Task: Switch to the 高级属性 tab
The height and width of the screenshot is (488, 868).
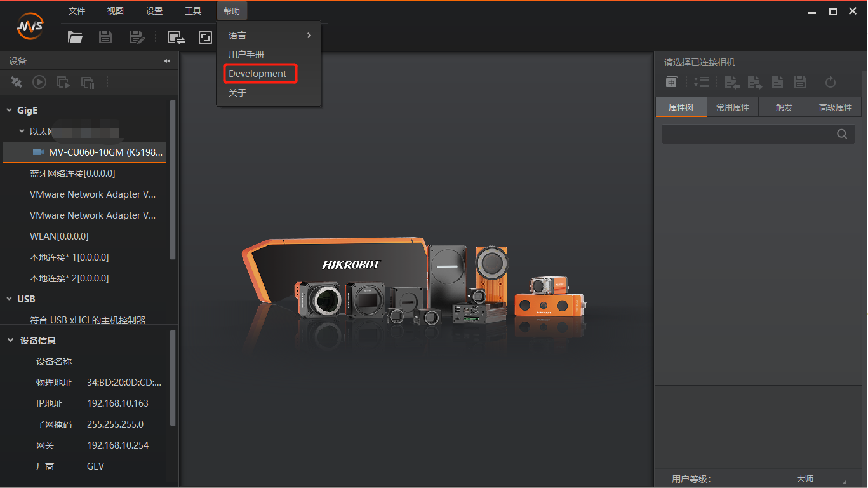Action: (x=836, y=107)
